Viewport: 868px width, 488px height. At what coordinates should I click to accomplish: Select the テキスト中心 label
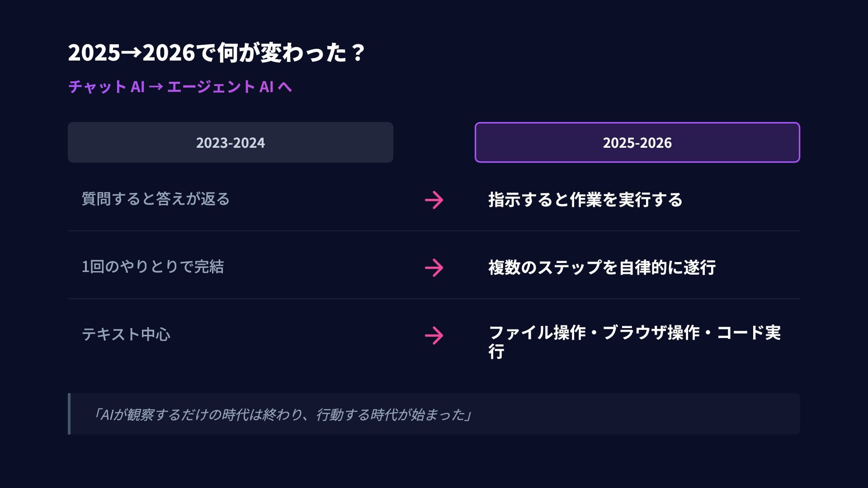(126, 334)
